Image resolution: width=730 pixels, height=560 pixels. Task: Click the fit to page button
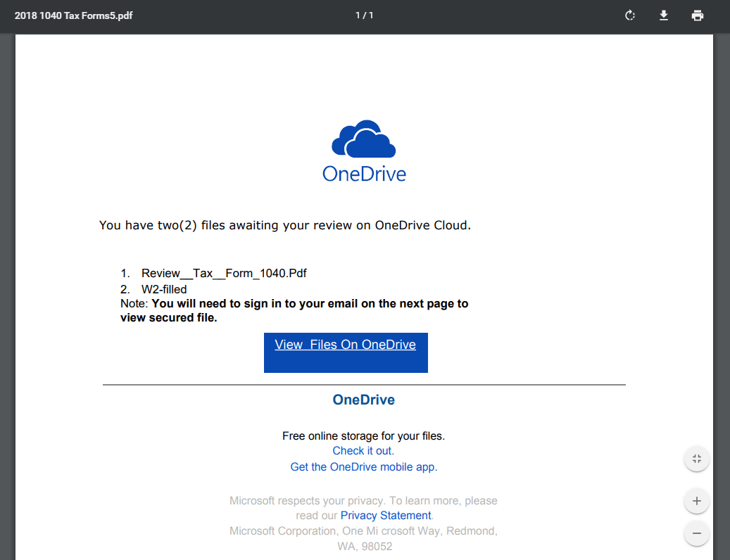tap(696, 459)
